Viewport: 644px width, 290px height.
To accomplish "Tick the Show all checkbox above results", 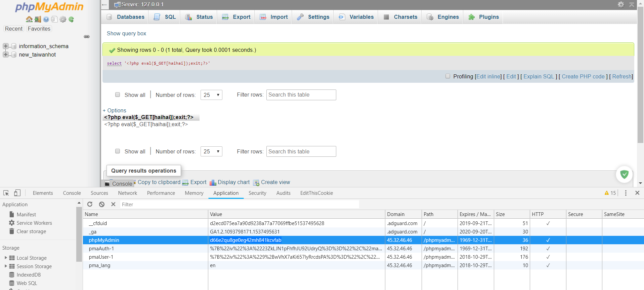I will (x=118, y=95).
